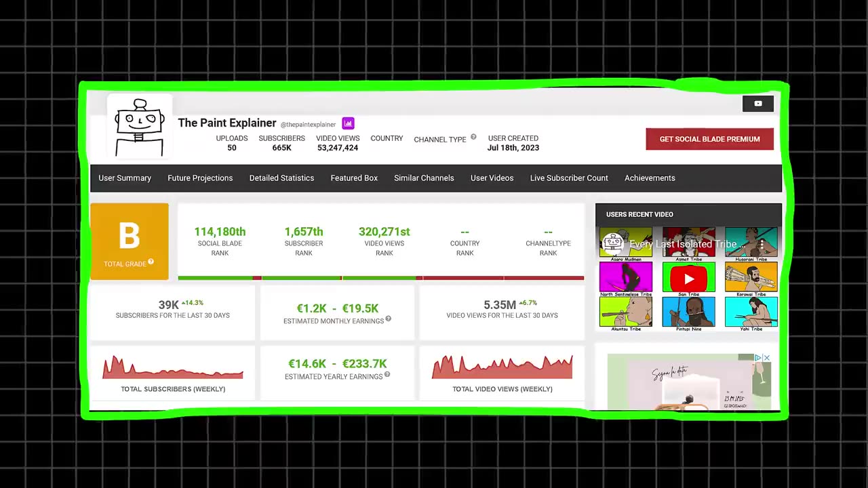Image resolution: width=868 pixels, height=488 pixels.
Task: Switch to Detailed Statistics tab
Action: [281, 178]
